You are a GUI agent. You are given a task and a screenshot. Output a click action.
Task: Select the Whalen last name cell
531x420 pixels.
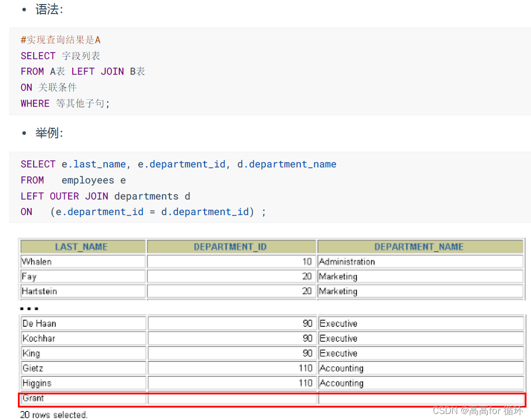pos(83,262)
